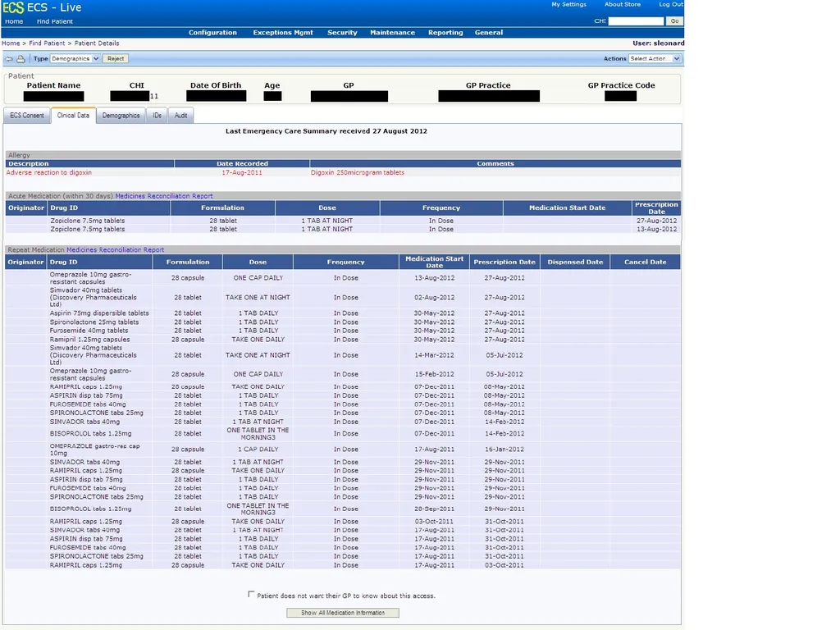Viewport: 840px width, 630px height.
Task: Click Home in the breadcrumb
Action: pyautogui.click(x=11, y=43)
